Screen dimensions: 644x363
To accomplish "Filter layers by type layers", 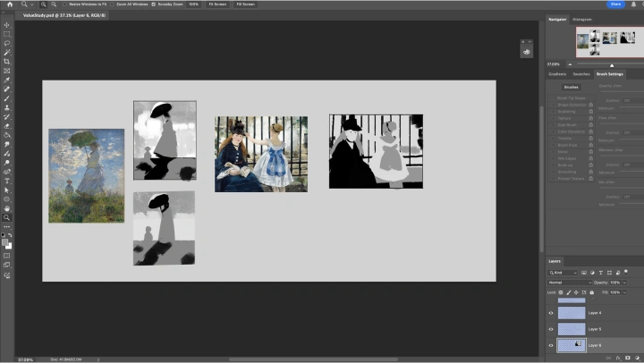I will tap(601, 273).
